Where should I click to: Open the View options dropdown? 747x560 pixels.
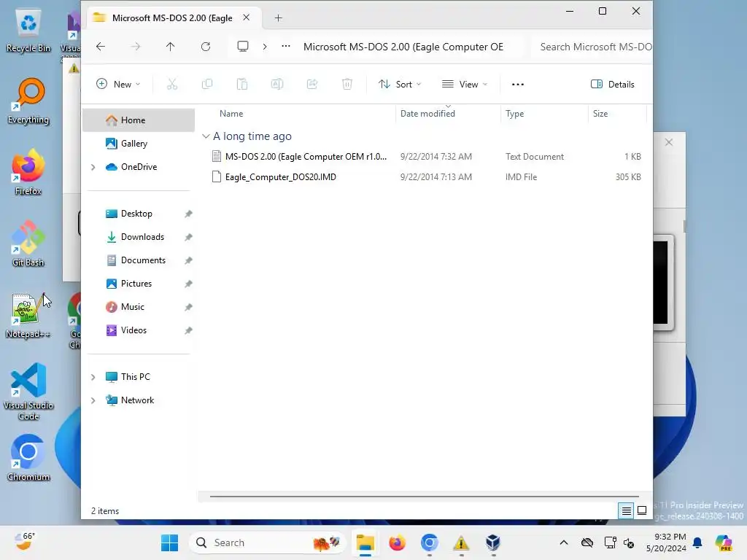coord(465,85)
